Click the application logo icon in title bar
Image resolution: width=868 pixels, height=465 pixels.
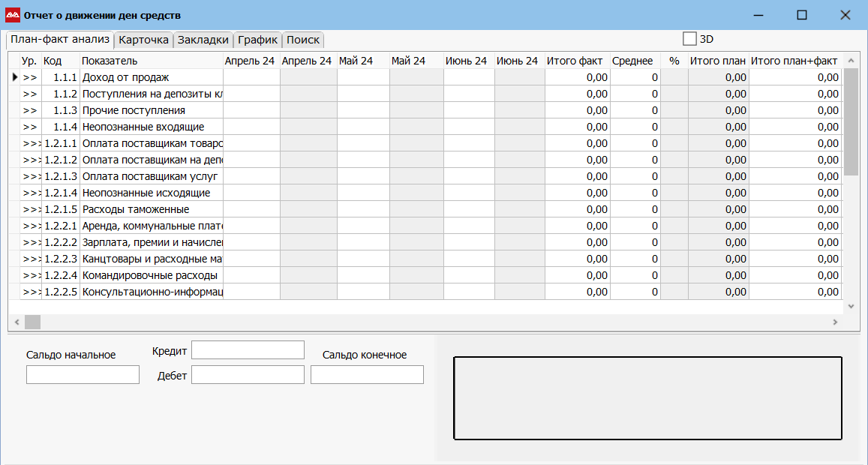pyautogui.click(x=13, y=15)
